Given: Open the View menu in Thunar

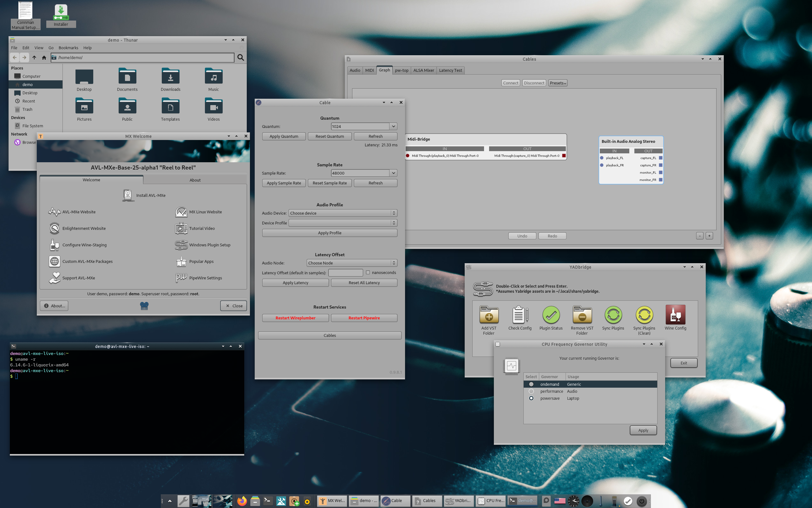Looking at the screenshot, I should (39, 48).
